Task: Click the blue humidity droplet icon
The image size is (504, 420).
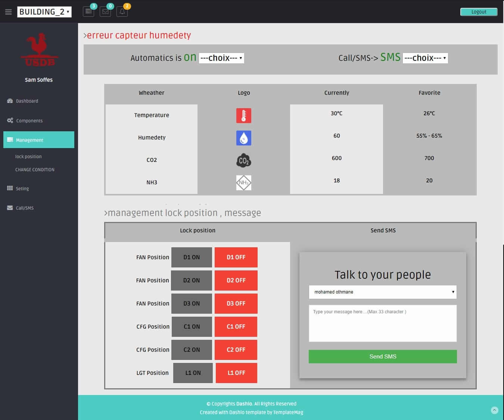Action: (x=243, y=138)
